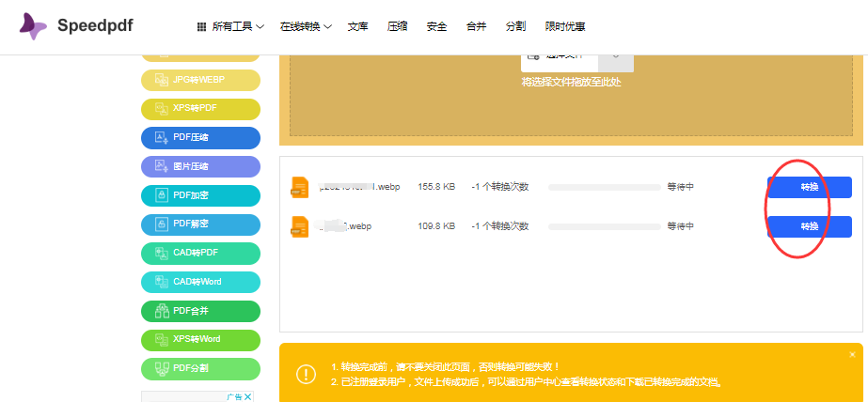Select the PDF分割 tool button
Image resolution: width=868 pixels, height=402 pixels.
pos(200,369)
